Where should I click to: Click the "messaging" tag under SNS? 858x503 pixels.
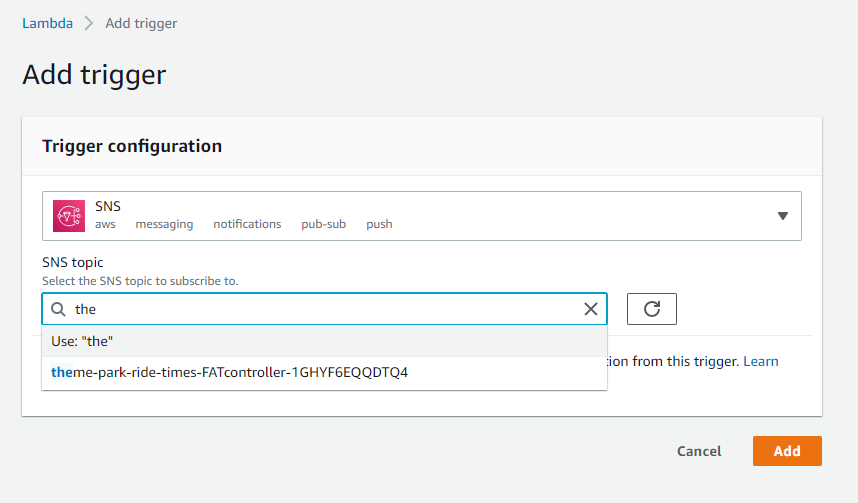click(164, 224)
